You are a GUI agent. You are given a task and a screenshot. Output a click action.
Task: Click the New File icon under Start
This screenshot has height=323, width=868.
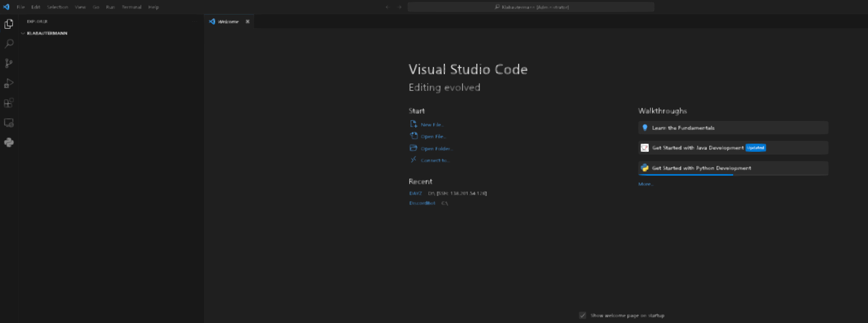(413, 124)
